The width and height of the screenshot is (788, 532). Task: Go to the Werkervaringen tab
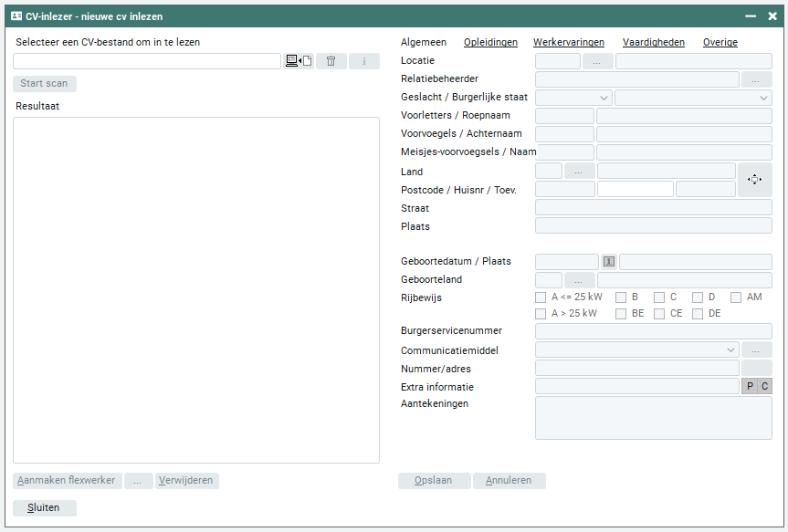point(568,42)
